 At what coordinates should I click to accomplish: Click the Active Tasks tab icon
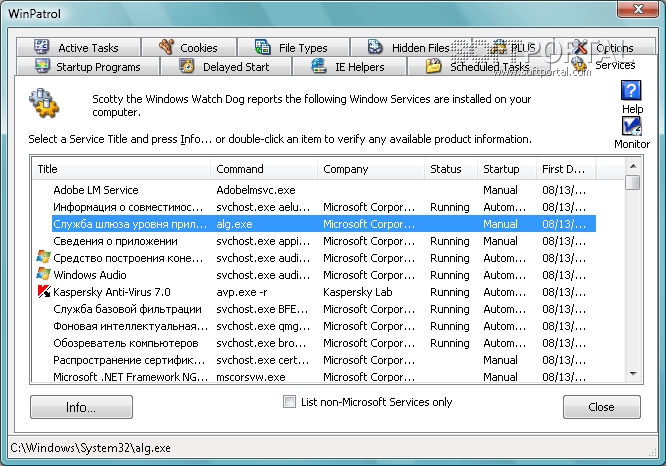pos(42,47)
